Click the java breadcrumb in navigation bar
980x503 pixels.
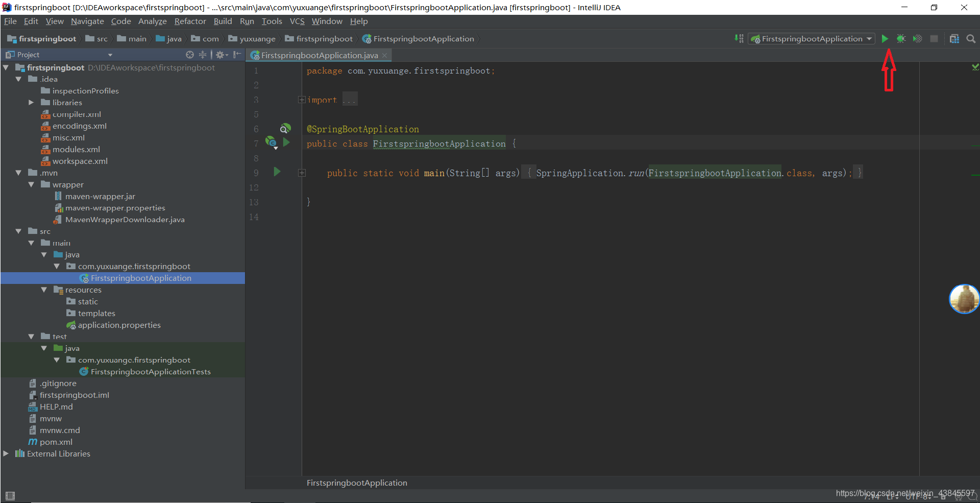click(169, 39)
